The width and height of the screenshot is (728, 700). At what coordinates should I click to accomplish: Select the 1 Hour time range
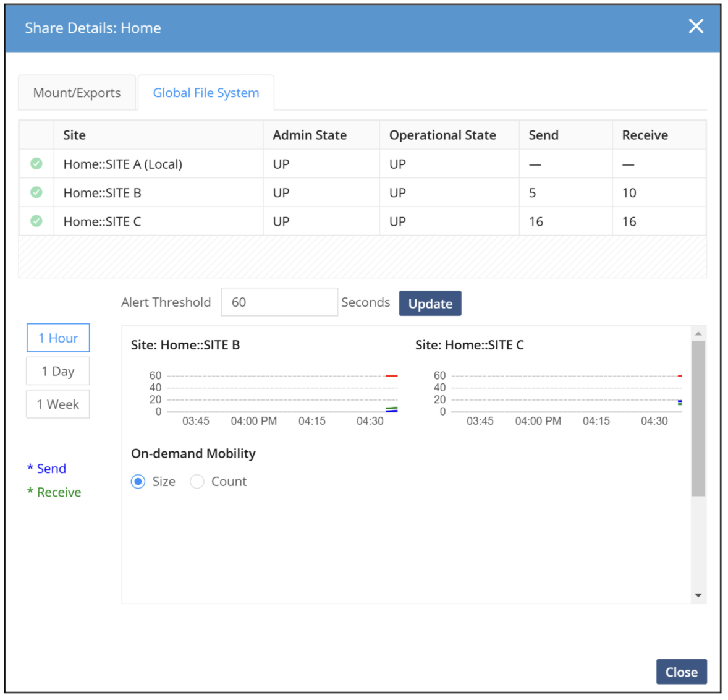coord(58,338)
